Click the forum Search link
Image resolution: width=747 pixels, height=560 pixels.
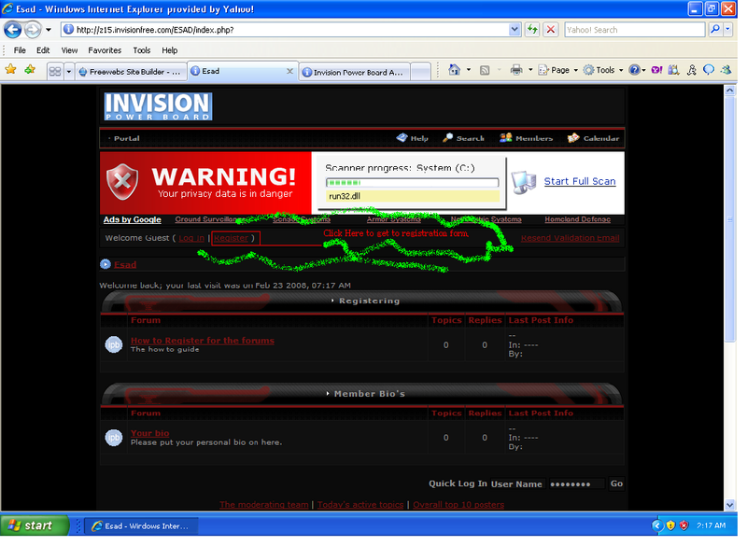(x=463, y=138)
